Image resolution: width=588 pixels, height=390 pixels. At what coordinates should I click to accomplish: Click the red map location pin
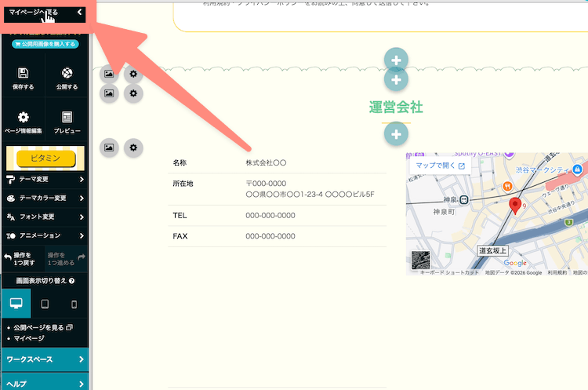pyautogui.click(x=515, y=206)
